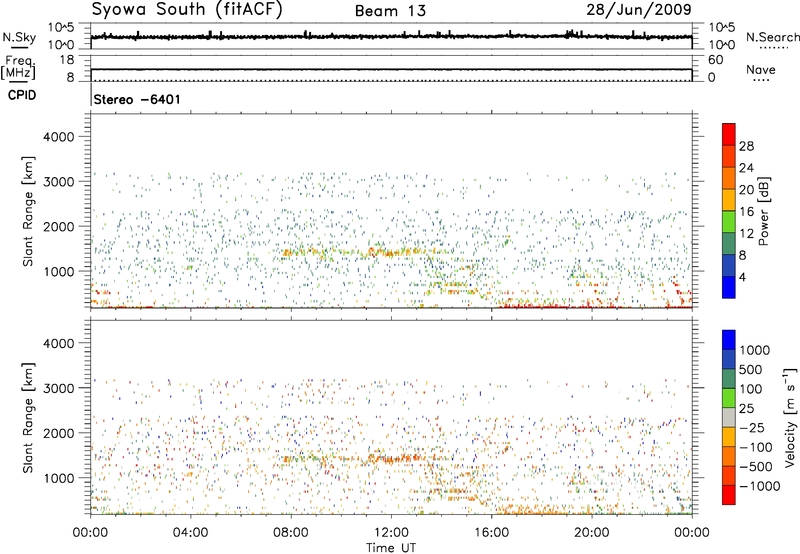Click the Slant Range axis title of the velocity panel

(29, 417)
